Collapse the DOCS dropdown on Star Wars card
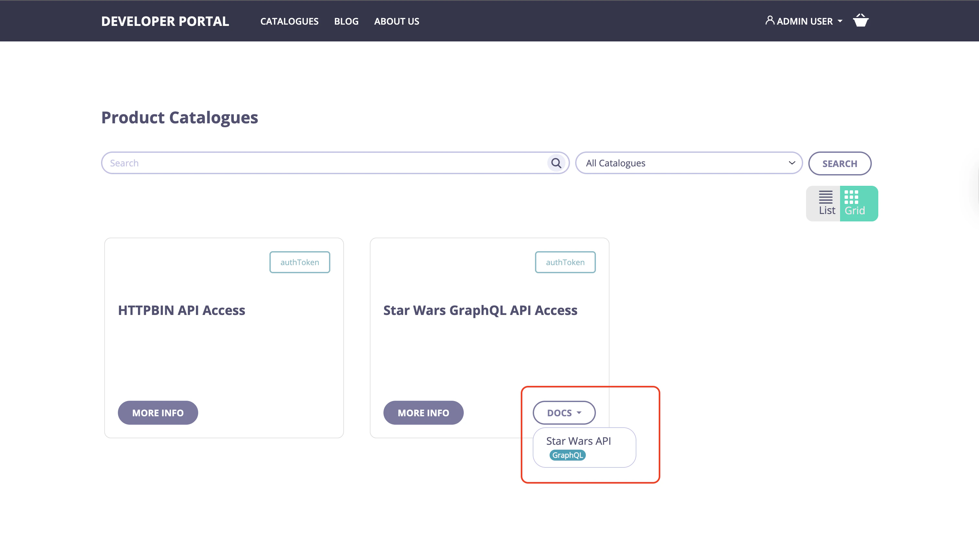The height and width of the screenshot is (560, 979). (563, 412)
